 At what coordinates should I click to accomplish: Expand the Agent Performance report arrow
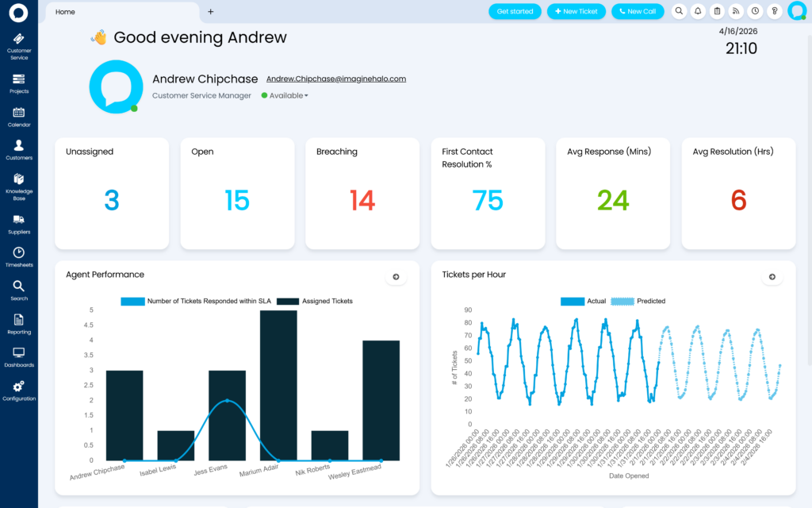(x=396, y=277)
